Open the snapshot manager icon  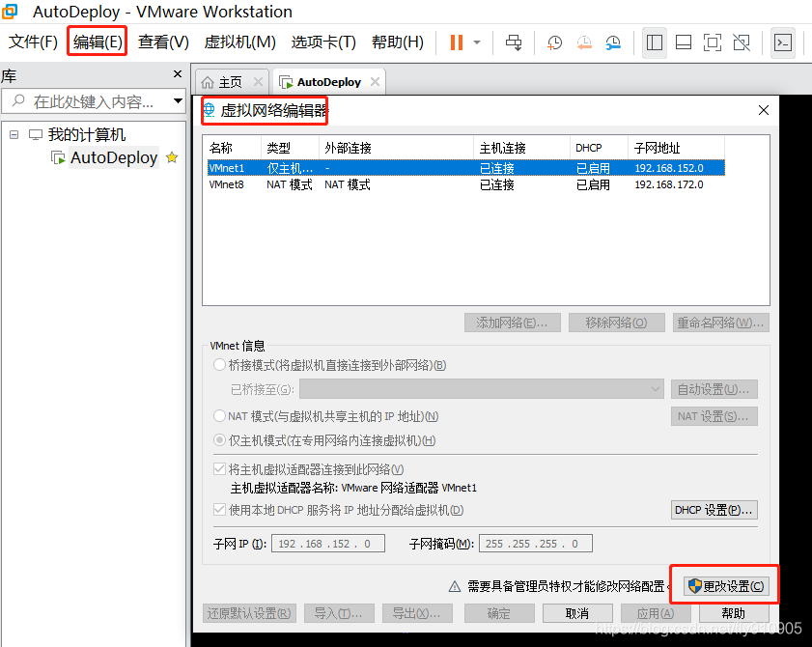[613, 42]
